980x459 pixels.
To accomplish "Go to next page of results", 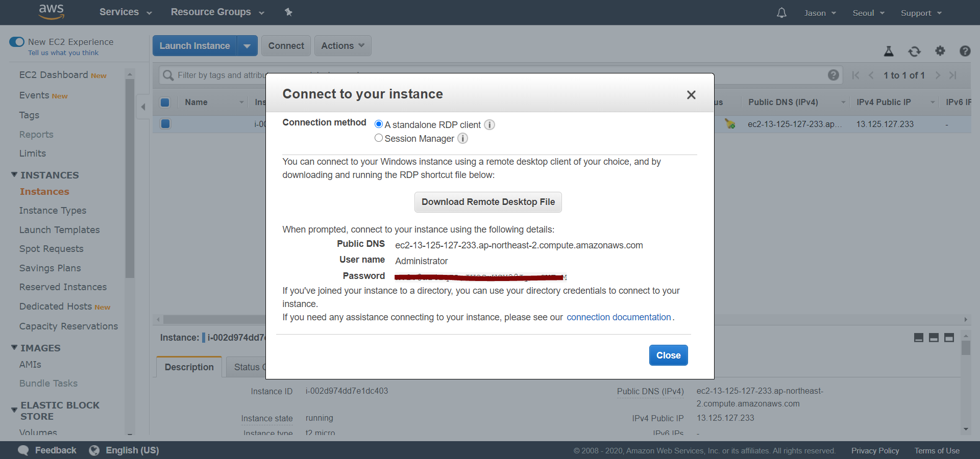I will pyautogui.click(x=938, y=75).
